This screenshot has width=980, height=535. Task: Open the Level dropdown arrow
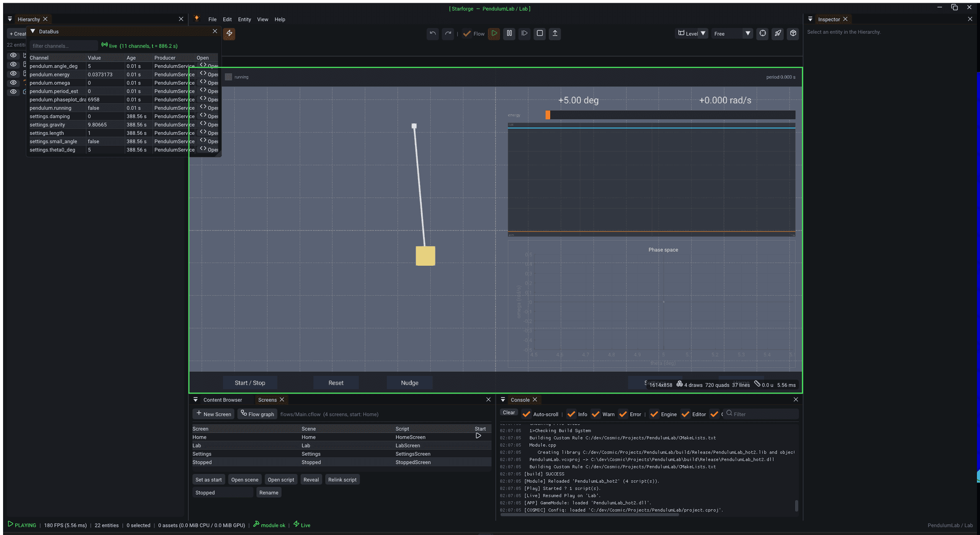click(x=703, y=34)
